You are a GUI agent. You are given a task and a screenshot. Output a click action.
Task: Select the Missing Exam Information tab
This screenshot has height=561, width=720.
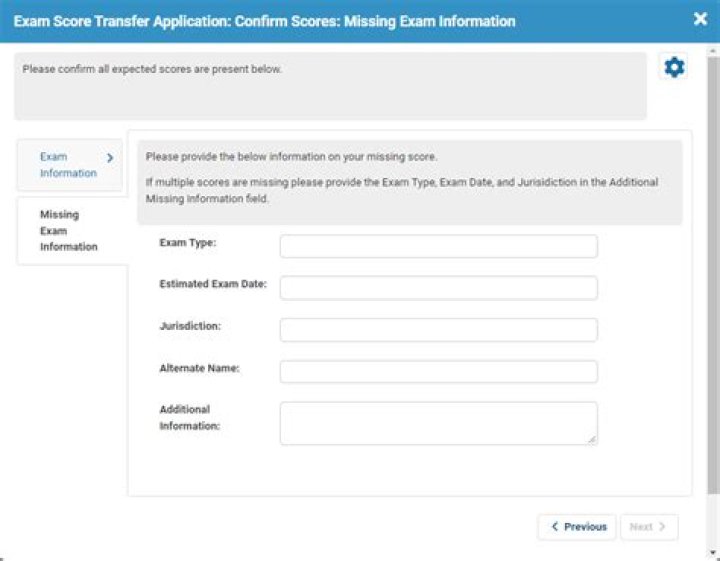[x=68, y=230]
